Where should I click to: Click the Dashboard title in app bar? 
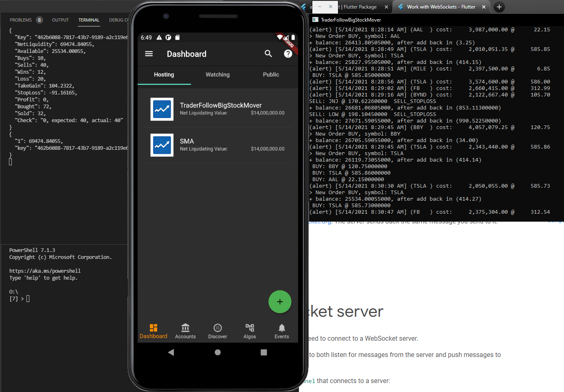187,54
